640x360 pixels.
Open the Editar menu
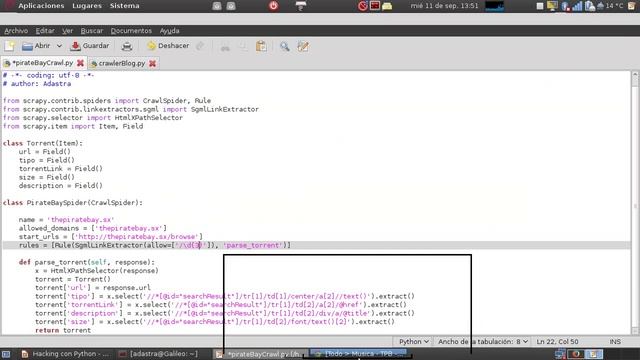[45, 31]
